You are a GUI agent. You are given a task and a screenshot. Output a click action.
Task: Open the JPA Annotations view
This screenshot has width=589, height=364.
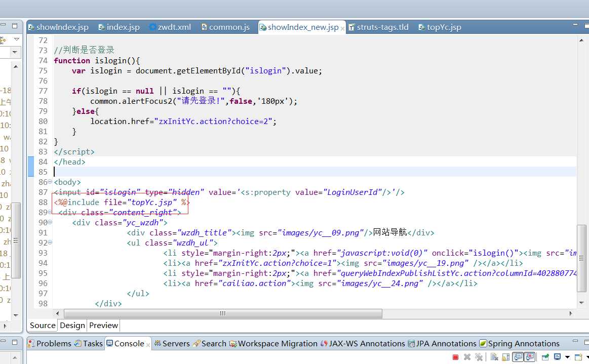point(442,343)
